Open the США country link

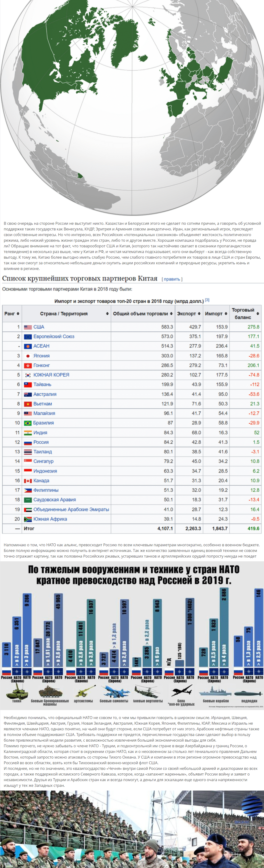click(39, 327)
